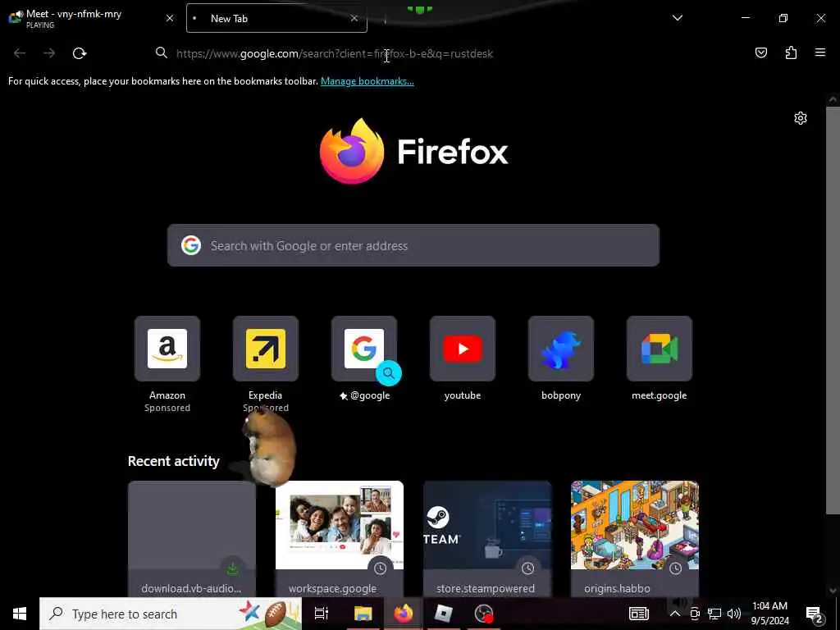Screen dimensions: 840x630
Task: Click the Windows taskbar search box
Action: 171,614
